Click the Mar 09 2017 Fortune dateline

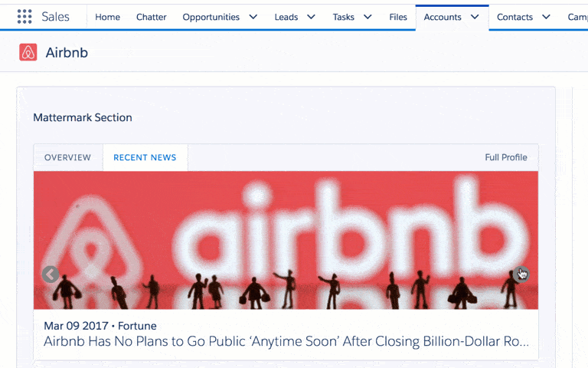point(100,326)
